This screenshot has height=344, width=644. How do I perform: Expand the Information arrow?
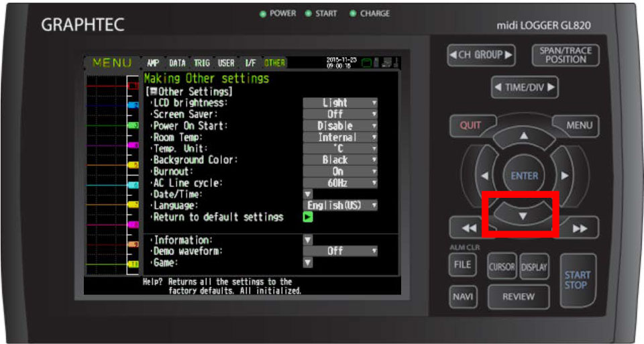tap(308, 240)
